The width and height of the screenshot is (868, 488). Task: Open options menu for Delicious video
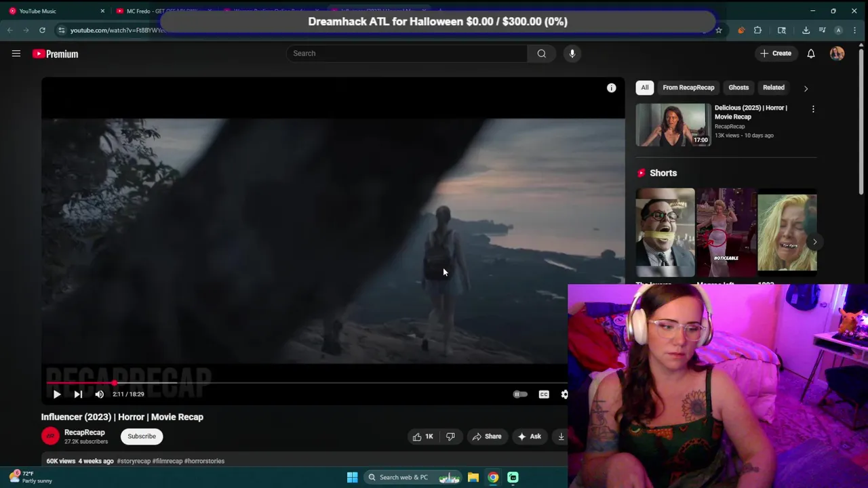point(813,108)
